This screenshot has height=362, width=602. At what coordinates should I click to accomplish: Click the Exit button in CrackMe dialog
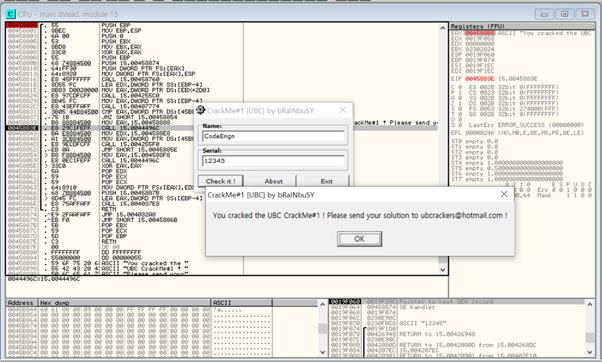(326, 181)
